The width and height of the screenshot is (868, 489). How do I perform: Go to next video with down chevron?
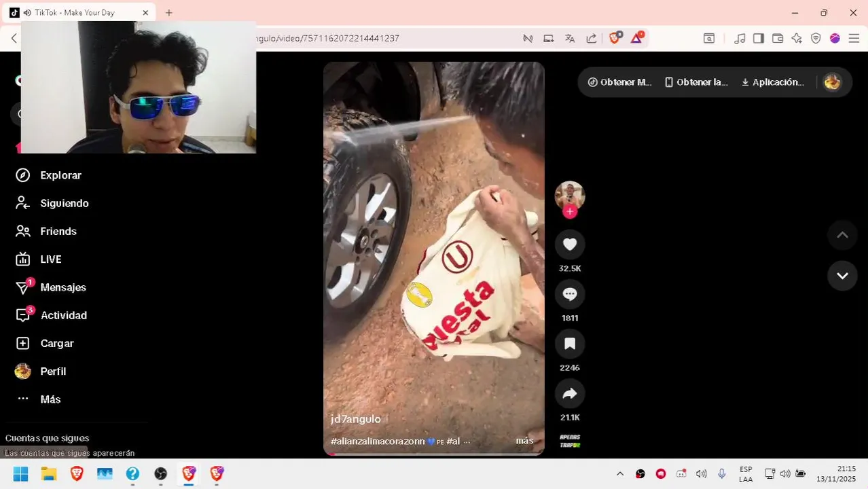842,276
